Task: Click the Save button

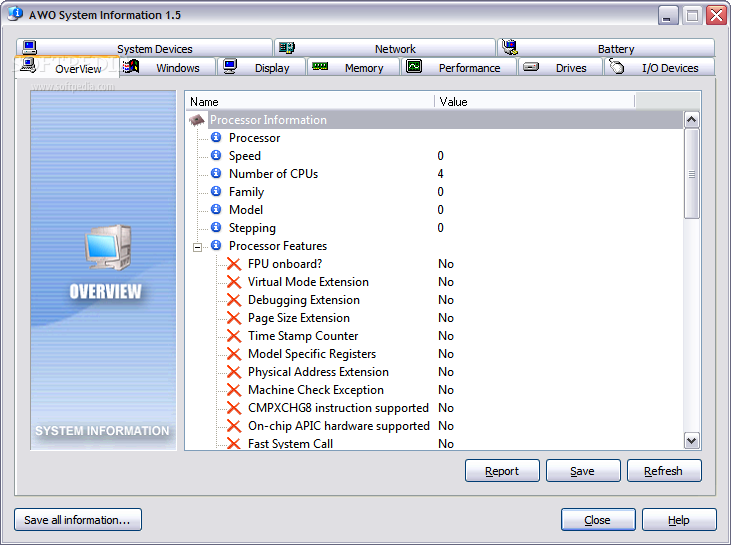Action: pos(583,471)
